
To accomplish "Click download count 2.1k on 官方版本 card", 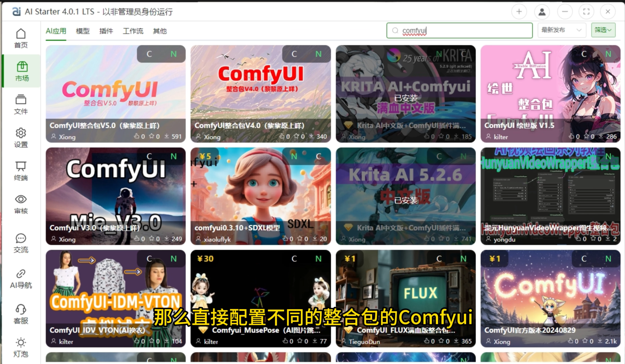I will tap(611, 341).
